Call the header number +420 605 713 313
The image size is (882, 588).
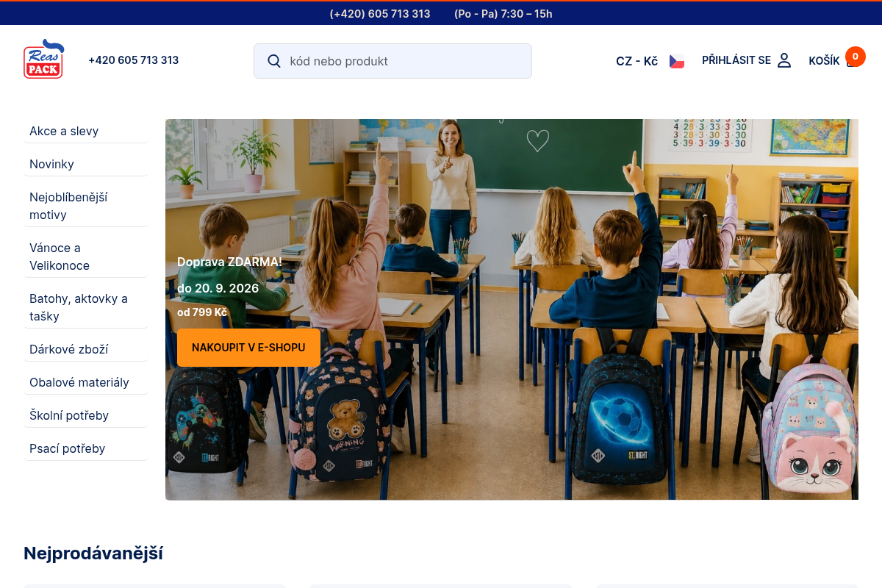click(134, 60)
